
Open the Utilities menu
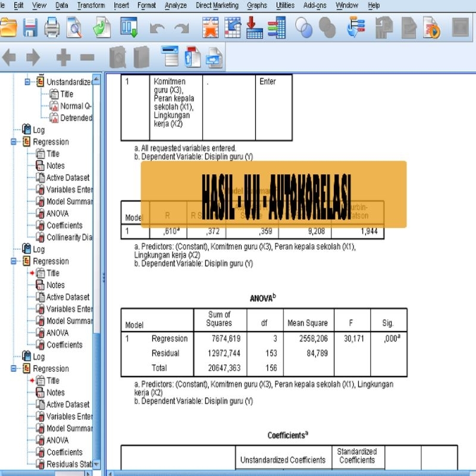pos(285,5)
